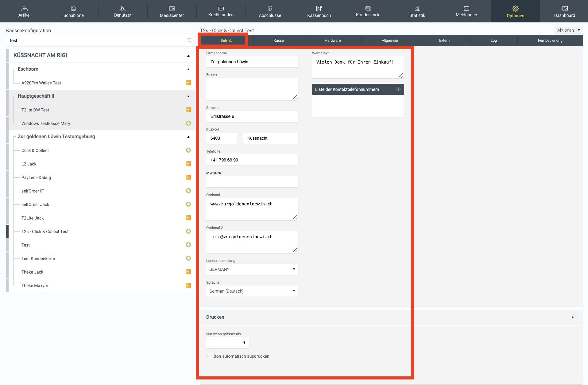Open Statistik from the top navigation bar
The width and height of the screenshot is (588, 385).
pyautogui.click(x=417, y=11)
